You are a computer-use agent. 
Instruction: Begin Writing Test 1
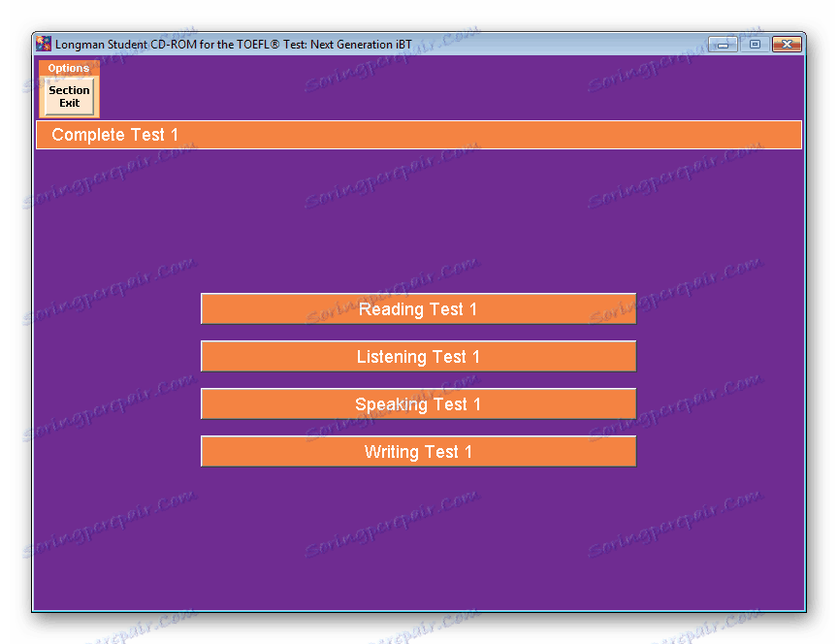pos(418,451)
